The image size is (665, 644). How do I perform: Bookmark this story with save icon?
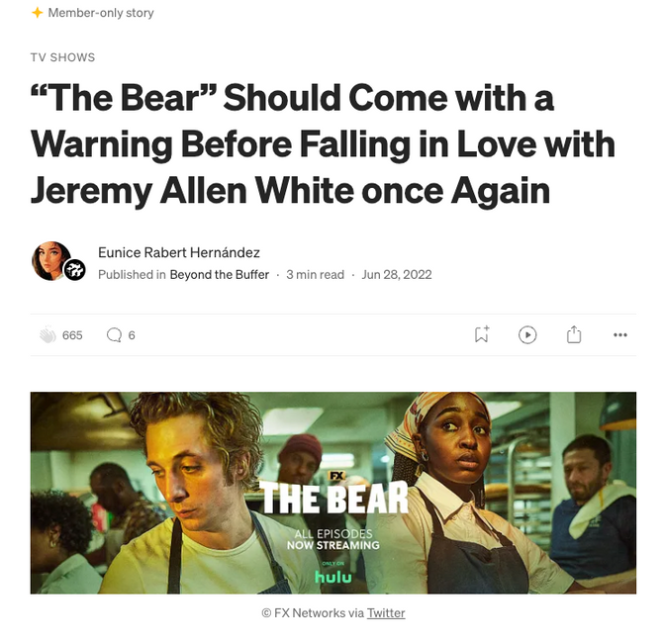(x=482, y=334)
